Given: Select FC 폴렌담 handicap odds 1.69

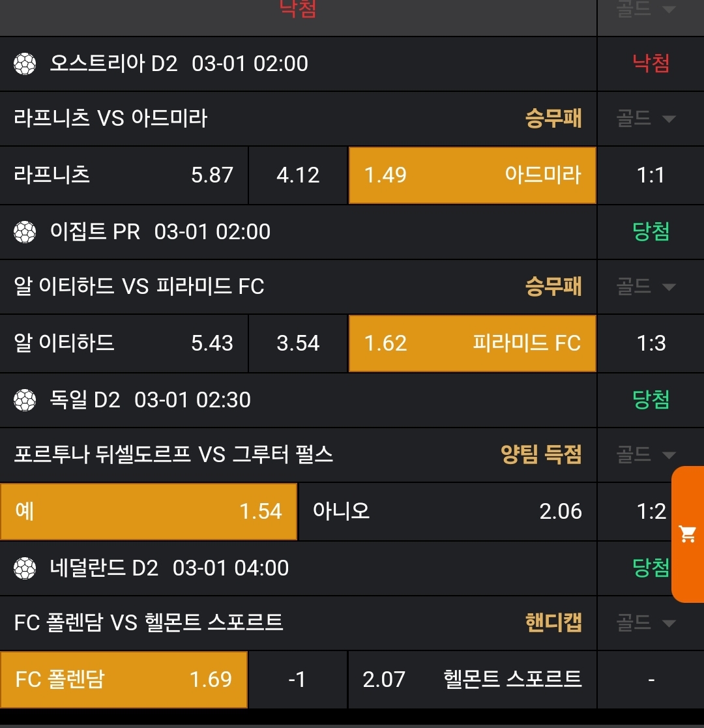Looking at the screenshot, I should coord(124,680).
